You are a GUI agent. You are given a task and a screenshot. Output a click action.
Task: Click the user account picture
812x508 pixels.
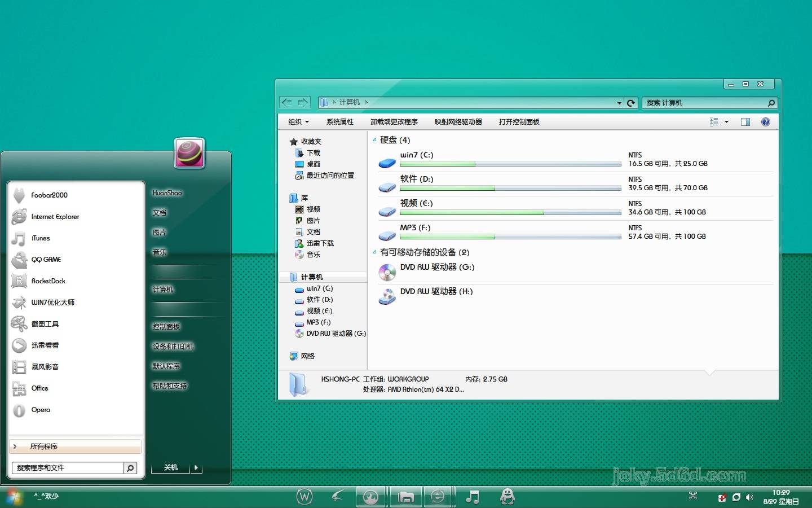pos(189,153)
